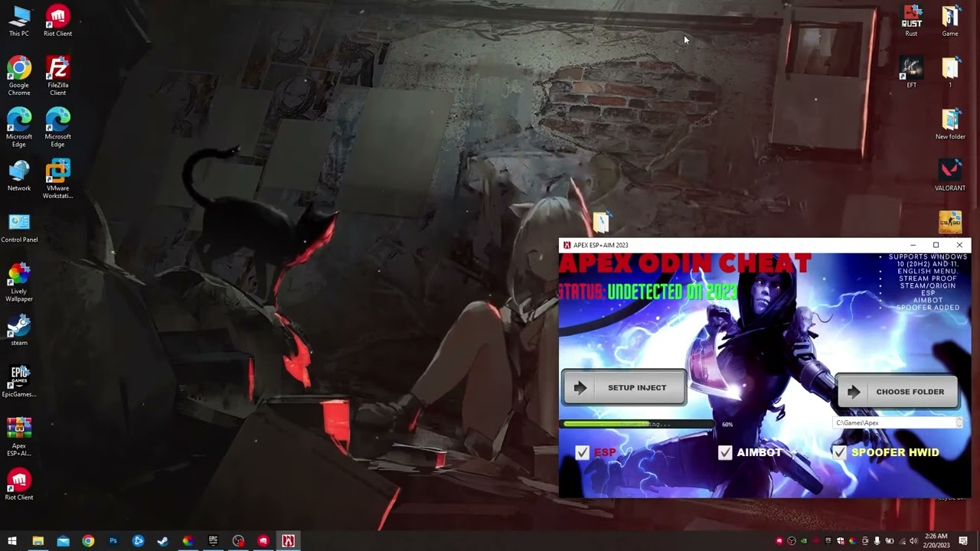
Task: Click OBS icon in system tray
Action: point(792,541)
